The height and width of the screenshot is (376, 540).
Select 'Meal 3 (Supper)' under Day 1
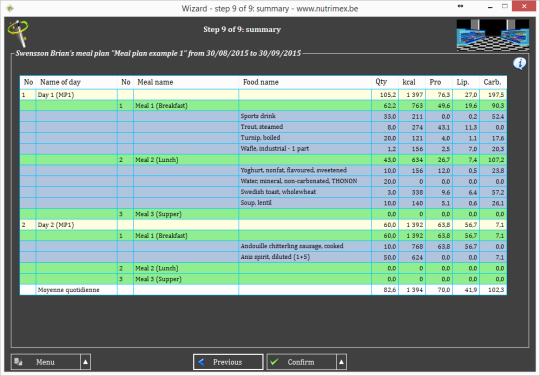(263, 214)
